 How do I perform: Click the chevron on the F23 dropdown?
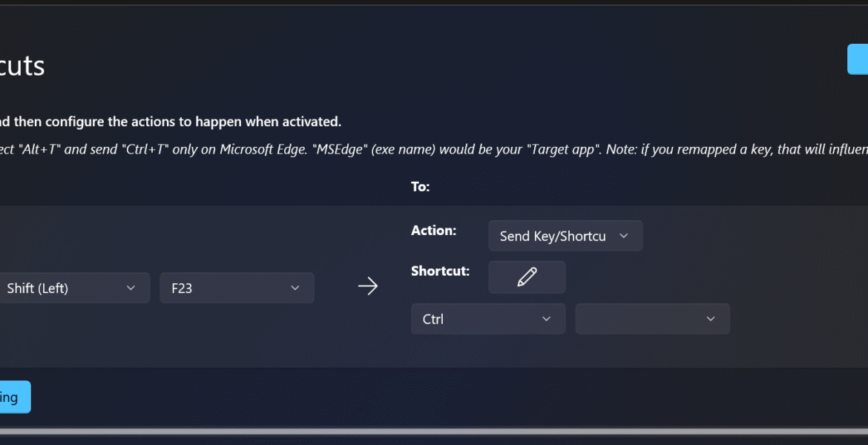[295, 288]
